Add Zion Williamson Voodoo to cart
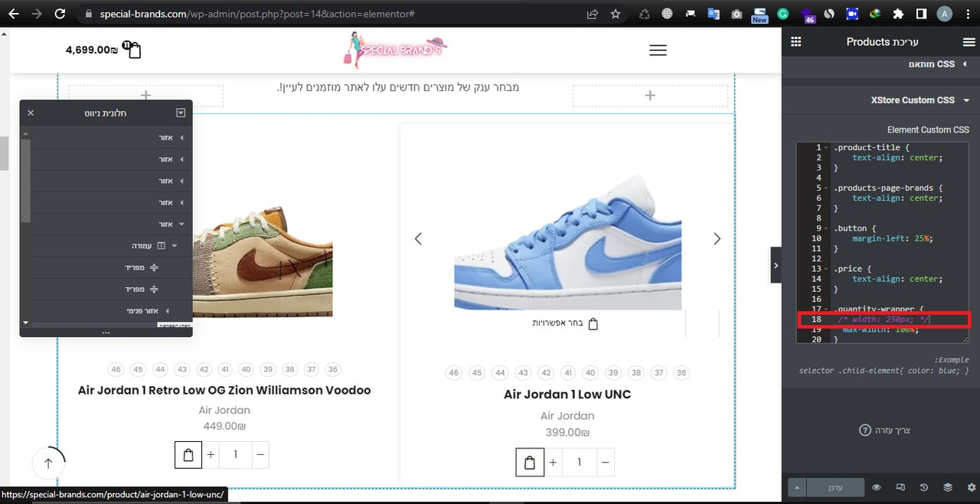 (188, 455)
